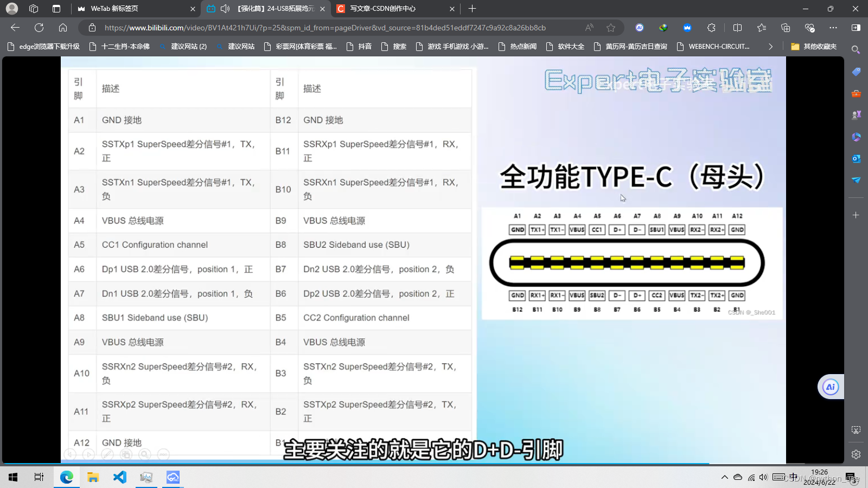This screenshot has width=868, height=488.
Task: Show hidden system tray icons
Action: pos(724,477)
